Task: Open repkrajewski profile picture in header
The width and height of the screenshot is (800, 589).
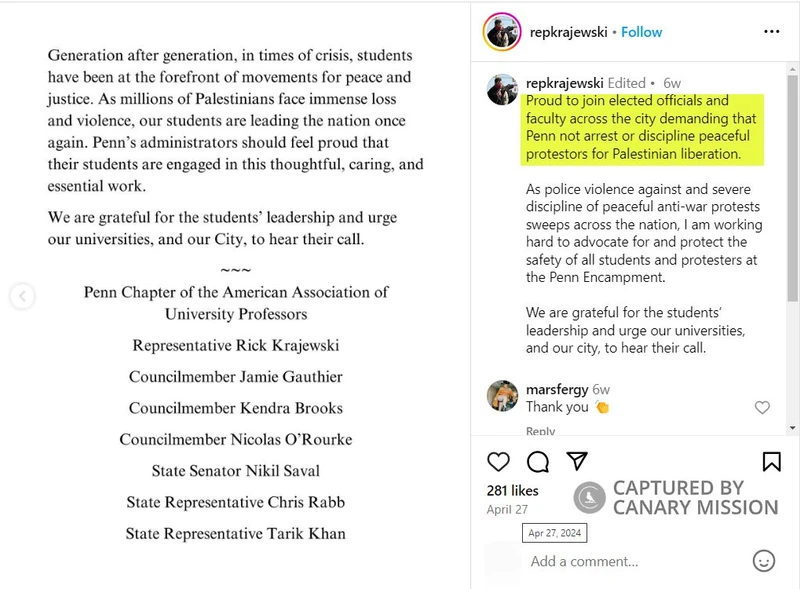Action: coord(501,32)
